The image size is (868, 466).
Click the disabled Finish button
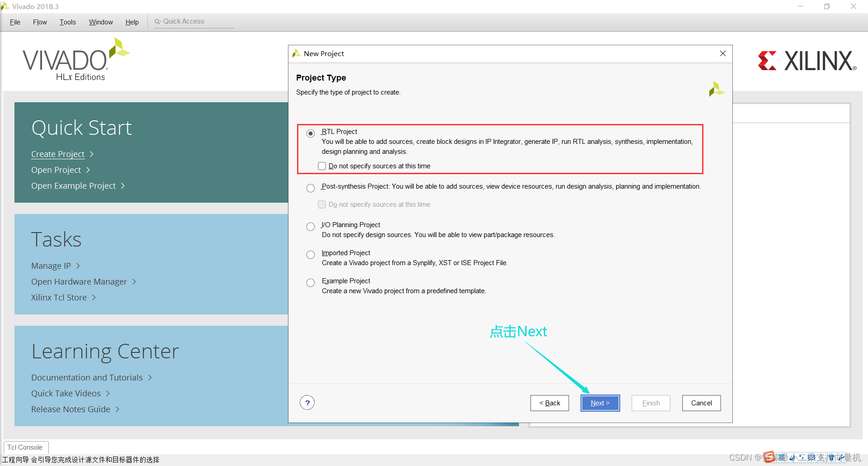(x=651, y=403)
